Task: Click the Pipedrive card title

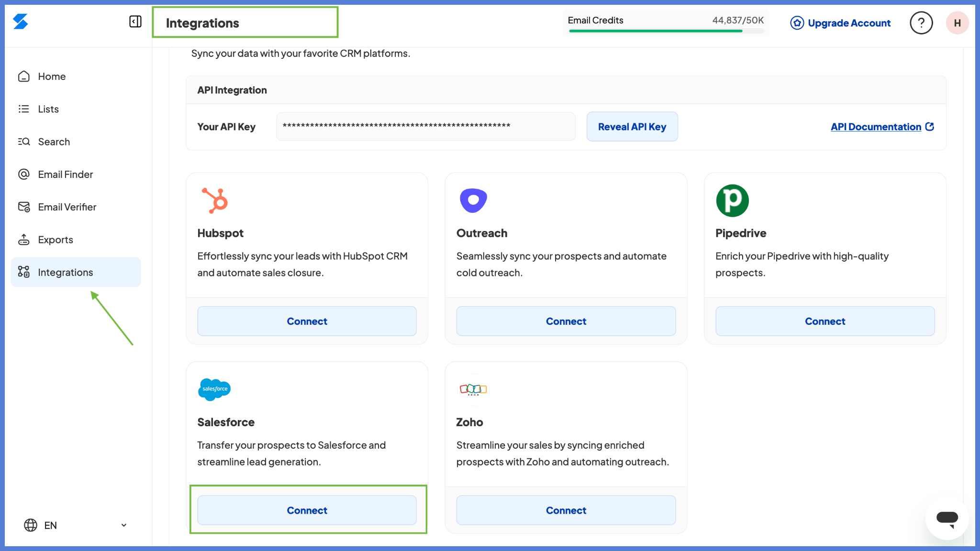Action: pos(741,233)
